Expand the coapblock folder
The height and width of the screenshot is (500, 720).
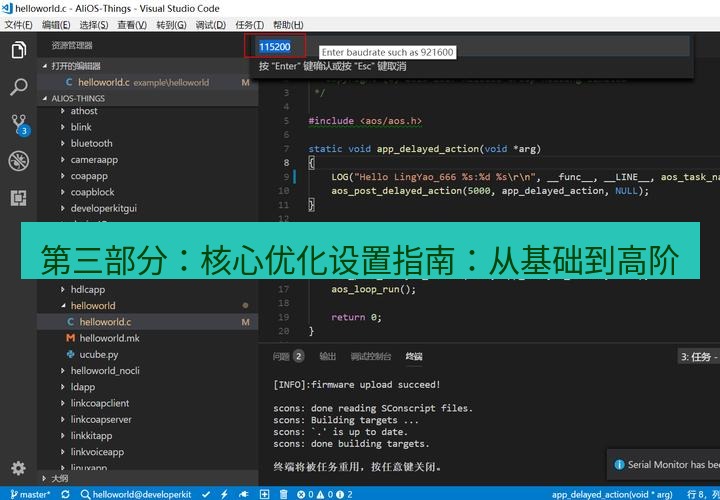tap(92, 192)
